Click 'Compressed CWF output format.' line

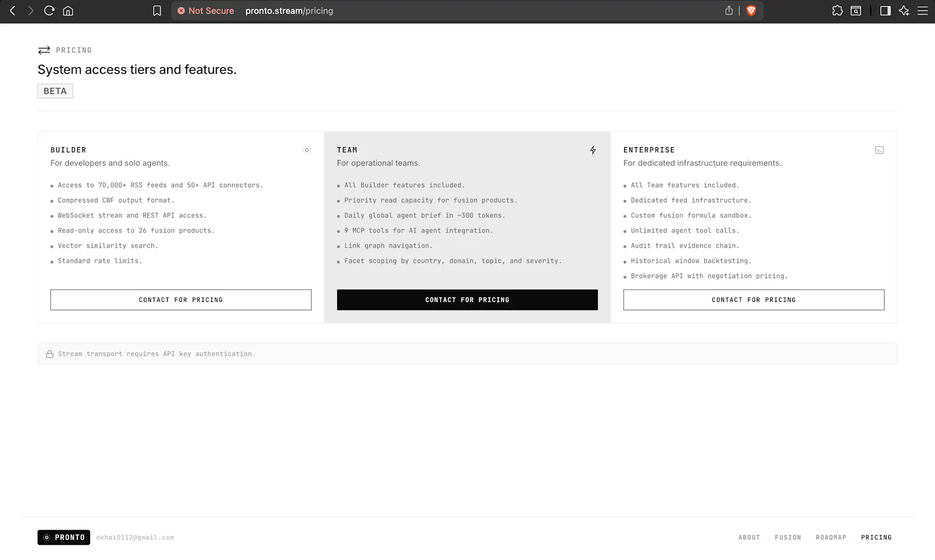116,200
